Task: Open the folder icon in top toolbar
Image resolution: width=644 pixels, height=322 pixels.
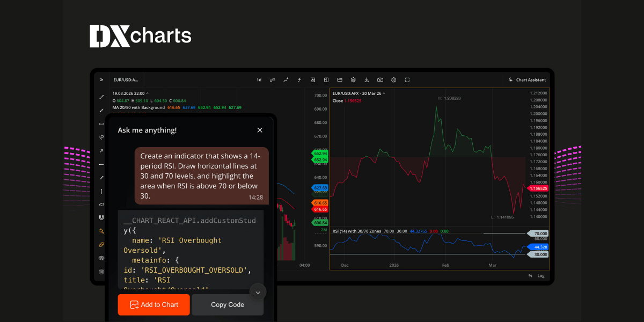Action: coord(340,79)
